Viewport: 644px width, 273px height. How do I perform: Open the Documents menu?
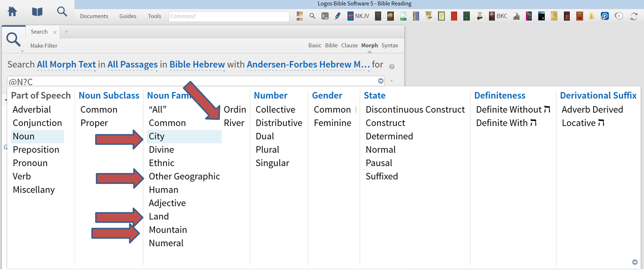(x=94, y=16)
